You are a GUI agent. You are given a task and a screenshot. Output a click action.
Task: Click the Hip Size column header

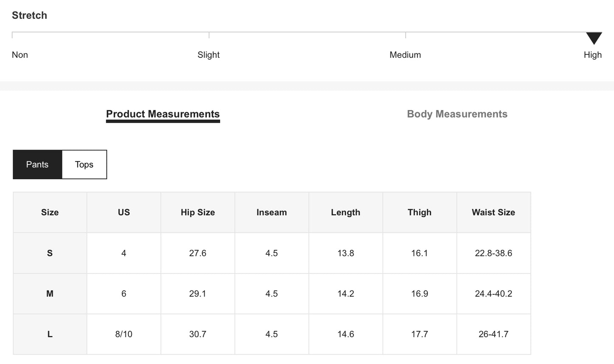point(198,212)
